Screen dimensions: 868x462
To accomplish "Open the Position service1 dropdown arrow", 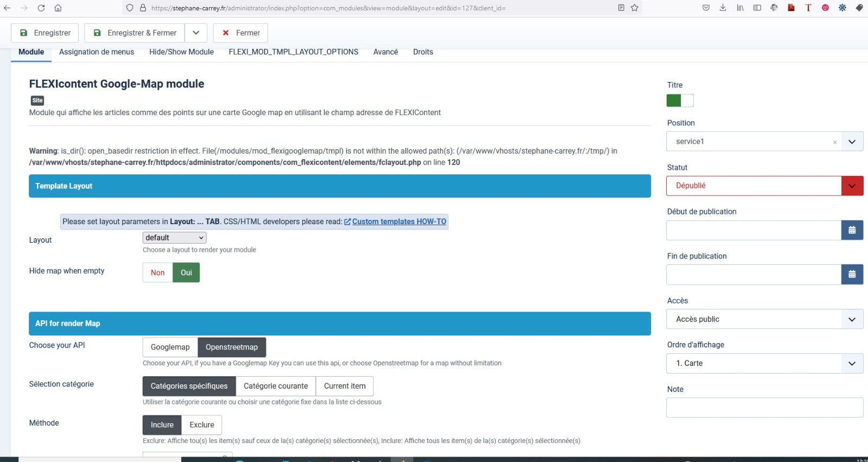I will click(x=852, y=142).
